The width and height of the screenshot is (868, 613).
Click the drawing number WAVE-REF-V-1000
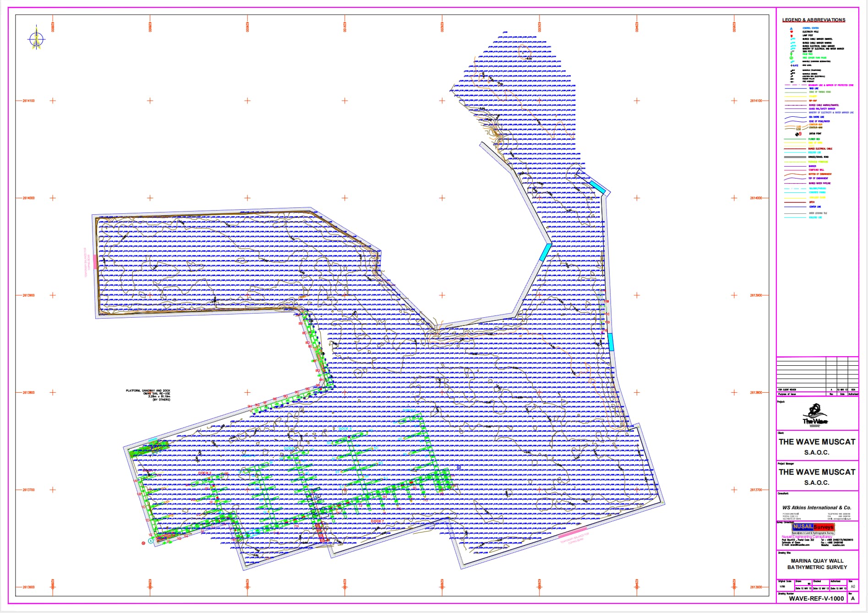pos(816,598)
